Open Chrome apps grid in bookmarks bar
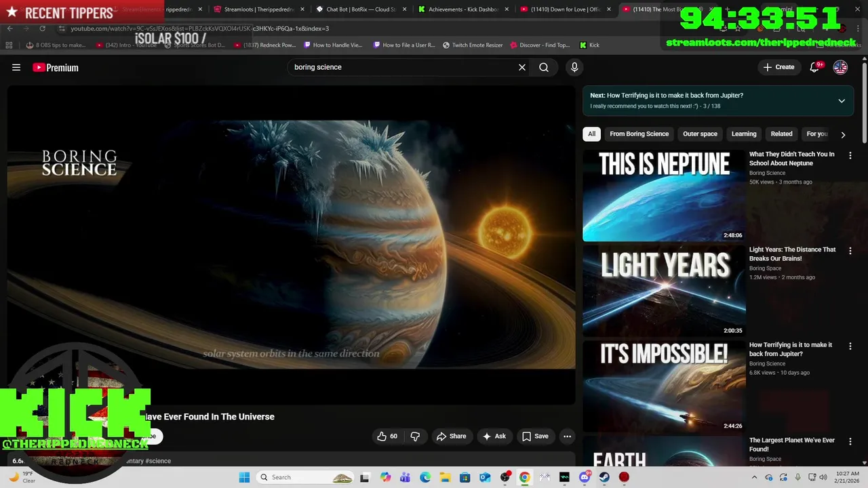The width and height of the screenshot is (868, 488). coord(9,45)
